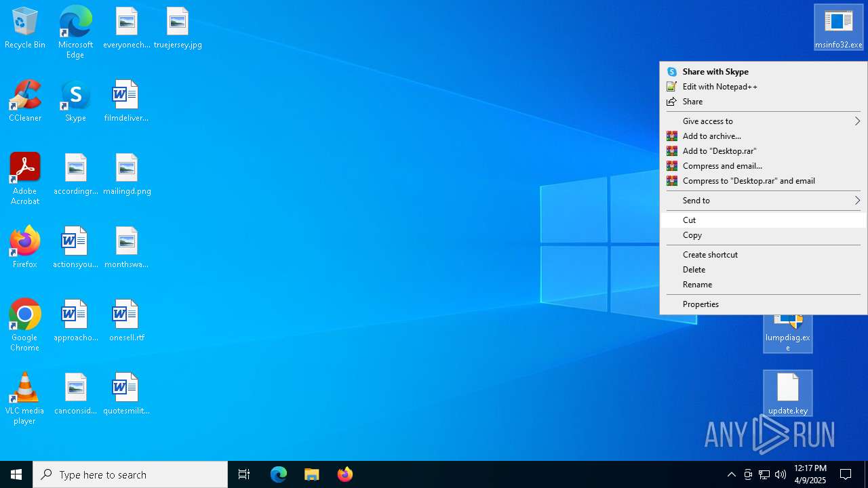Viewport: 868px width, 488px height.
Task: Select the CCleaner desktop shortcut
Action: pyautogui.click(x=25, y=102)
